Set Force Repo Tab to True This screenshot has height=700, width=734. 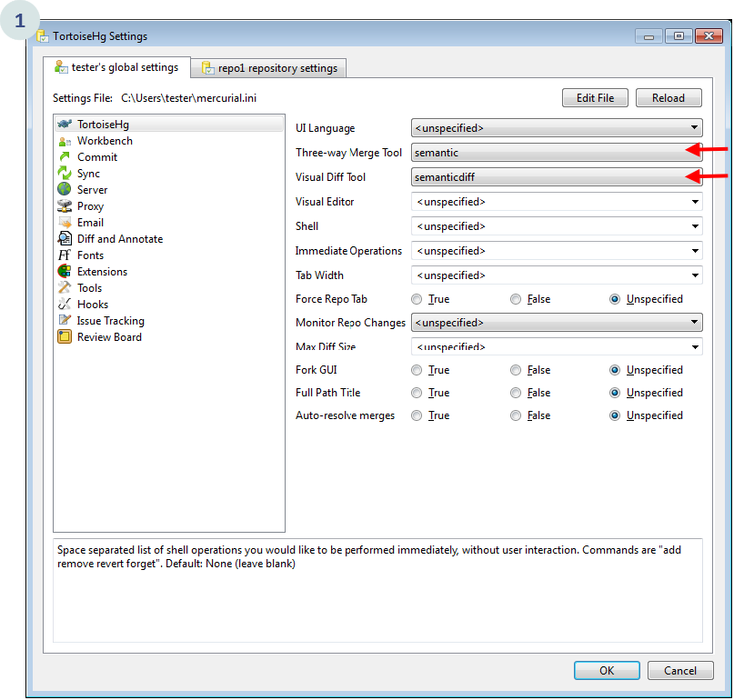(417, 299)
